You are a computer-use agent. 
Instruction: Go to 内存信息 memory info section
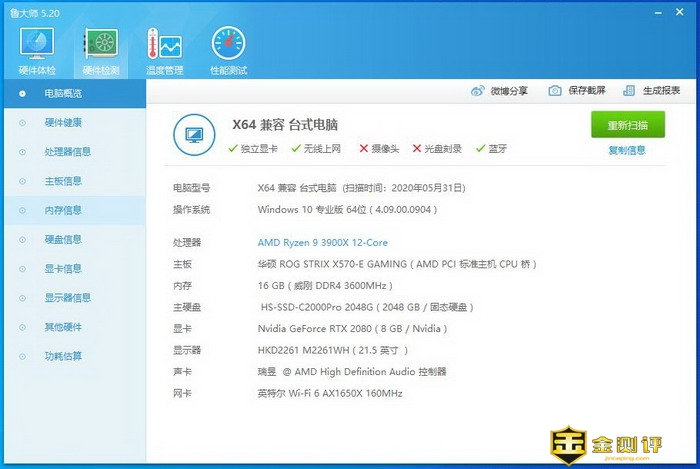tap(63, 211)
